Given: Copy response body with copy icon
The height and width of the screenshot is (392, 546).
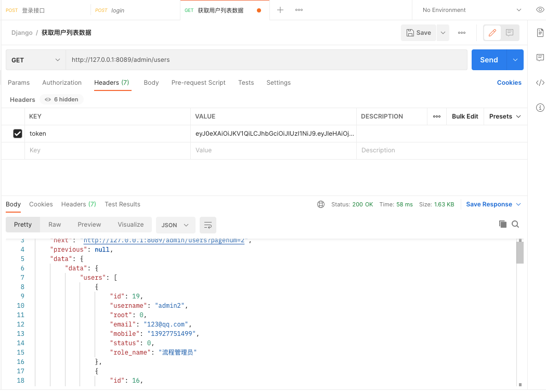Looking at the screenshot, I should 502,224.
